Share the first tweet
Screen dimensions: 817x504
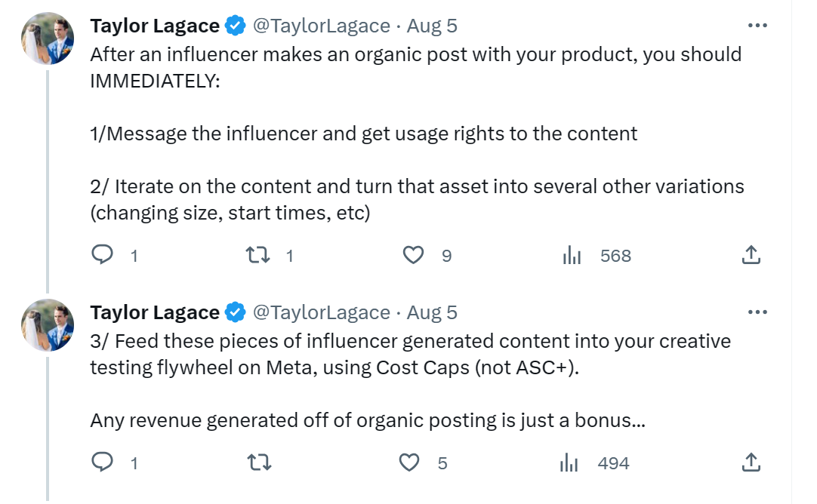coord(751,256)
